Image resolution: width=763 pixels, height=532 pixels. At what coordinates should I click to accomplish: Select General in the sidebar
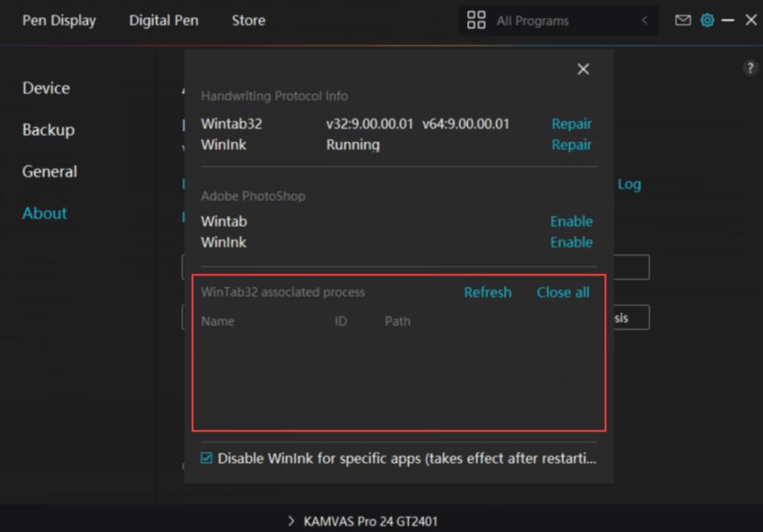pyautogui.click(x=50, y=171)
